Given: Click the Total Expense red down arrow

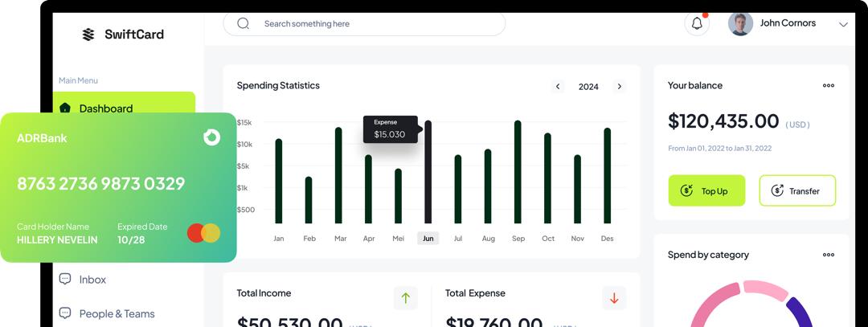Looking at the screenshot, I should pos(614,298).
